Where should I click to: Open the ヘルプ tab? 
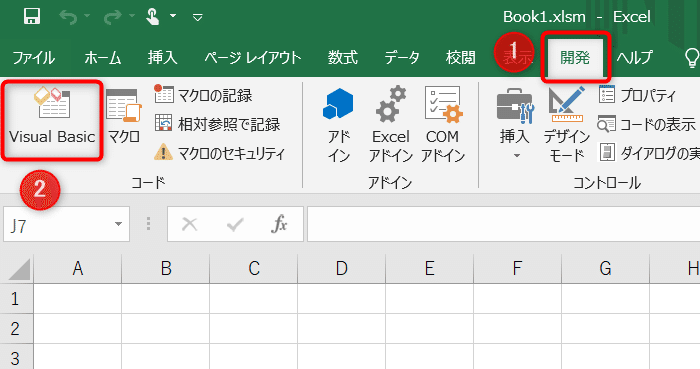click(x=634, y=58)
